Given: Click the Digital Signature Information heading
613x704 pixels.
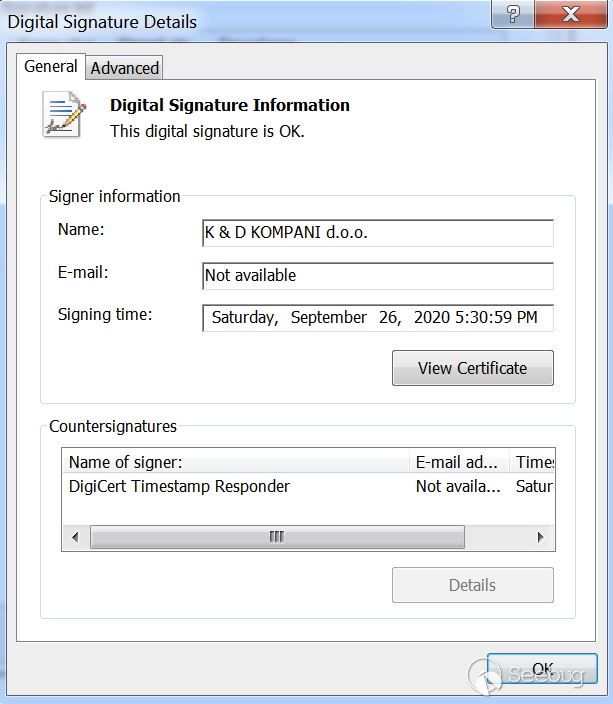Looking at the screenshot, I should [229, 105].
